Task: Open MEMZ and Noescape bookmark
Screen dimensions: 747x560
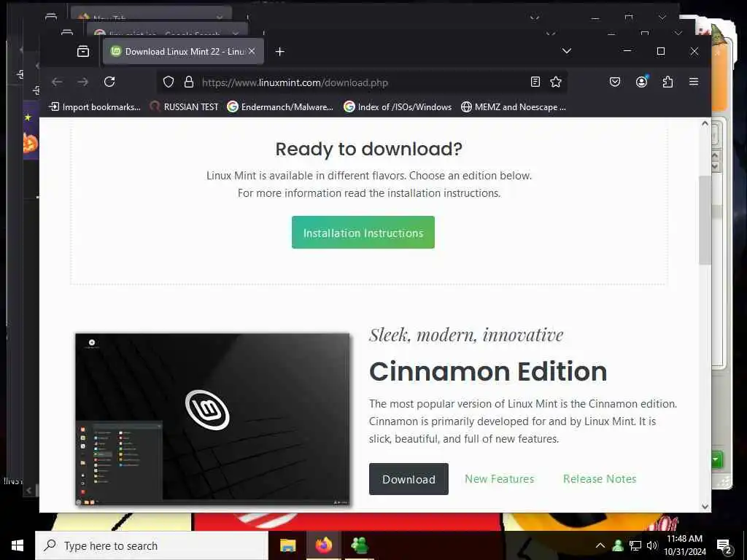Action: (x=514, y=107)
